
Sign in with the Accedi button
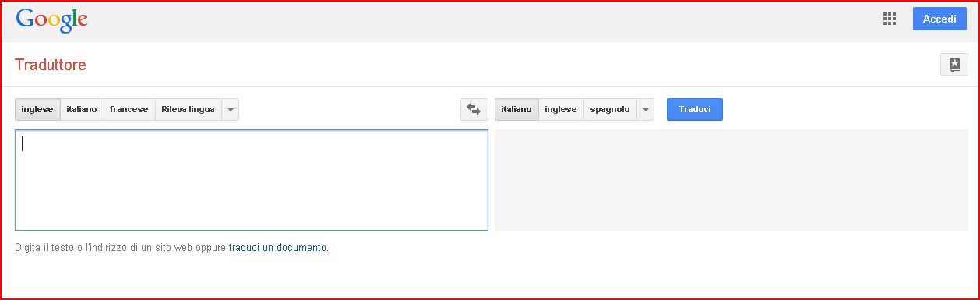point(939,19)
